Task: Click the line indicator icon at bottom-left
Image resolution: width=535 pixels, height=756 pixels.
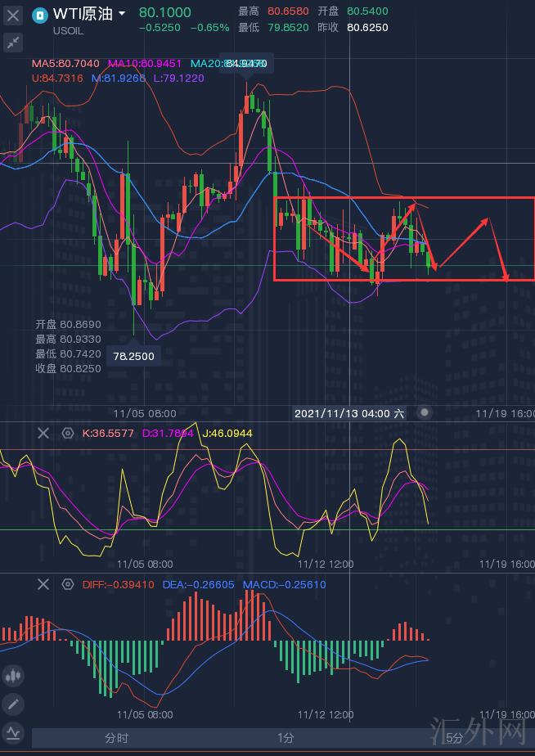Action: coord(13,732)
